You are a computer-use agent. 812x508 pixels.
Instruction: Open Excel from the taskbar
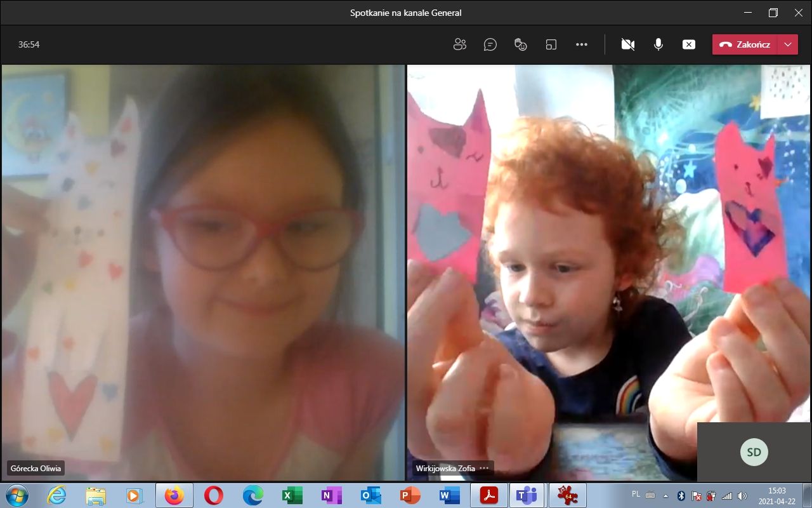click(x=292, y=495)
